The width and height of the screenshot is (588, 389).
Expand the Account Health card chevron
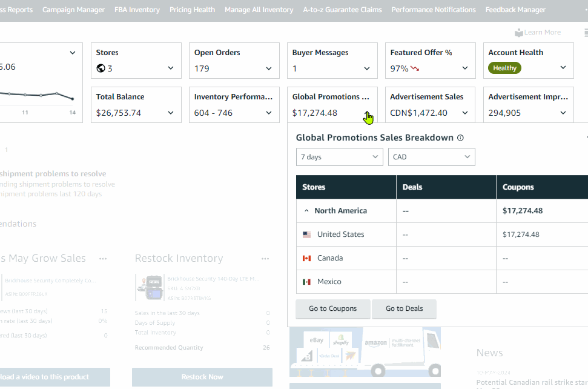pos(563,67)
